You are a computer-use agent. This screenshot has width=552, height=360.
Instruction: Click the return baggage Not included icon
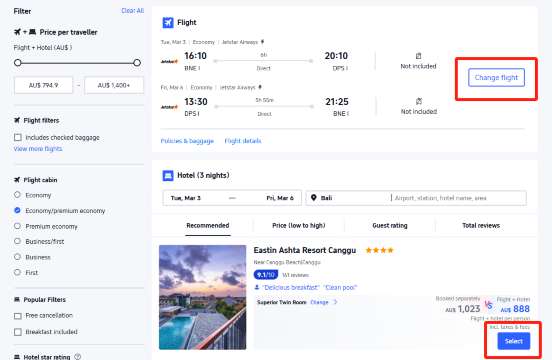419,101
